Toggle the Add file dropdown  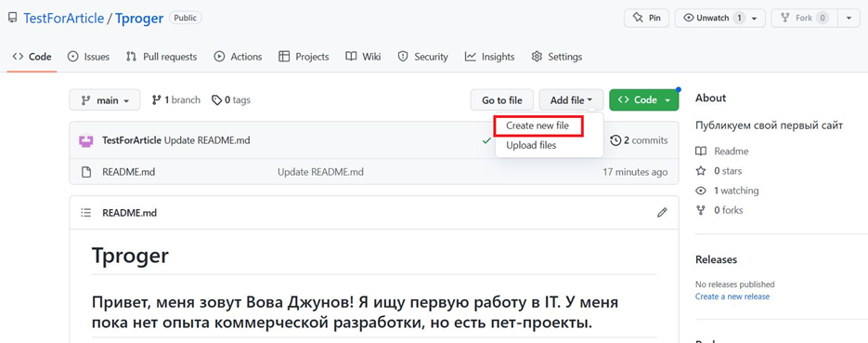(572, 100)
